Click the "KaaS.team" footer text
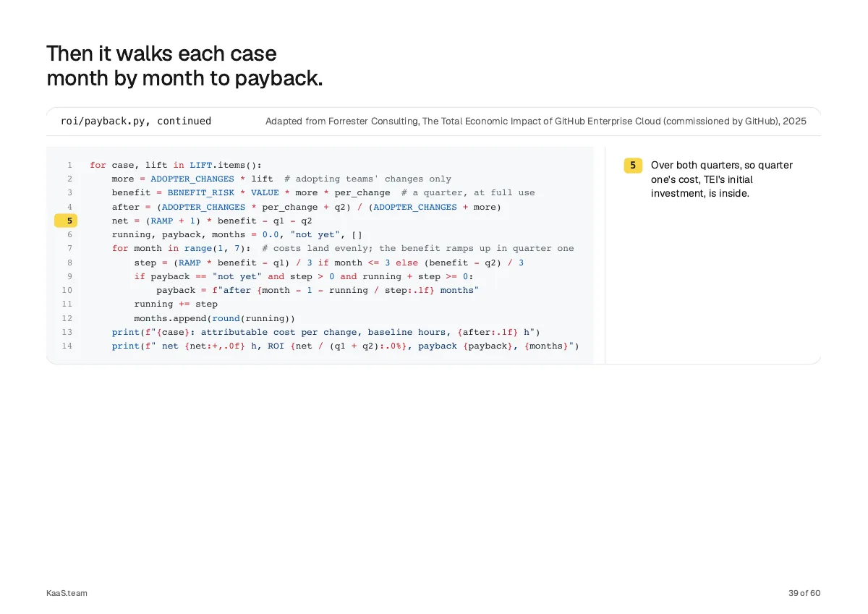 (67, 594)
